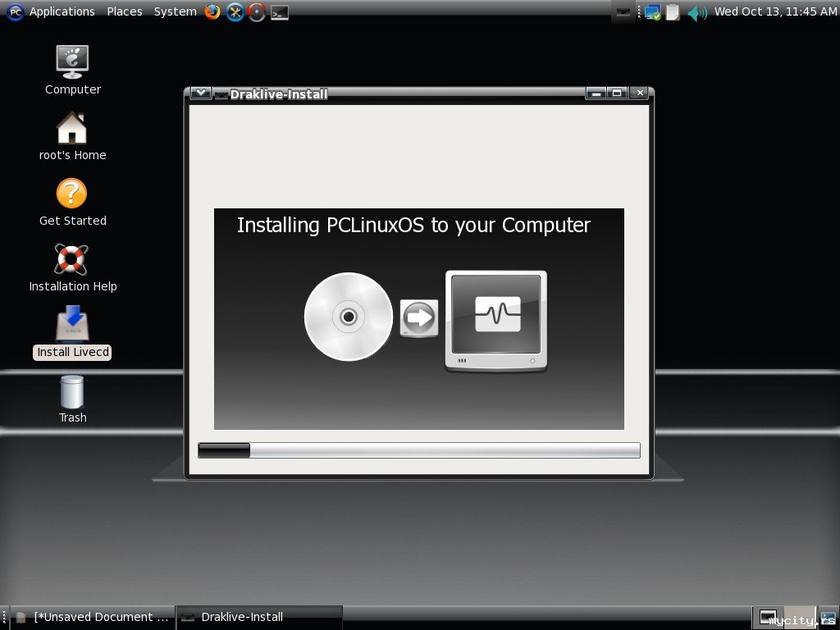Viewport: 840px width, 630px height.
Task: Minimize the Draklive-Install window
Action: point(596,94)
